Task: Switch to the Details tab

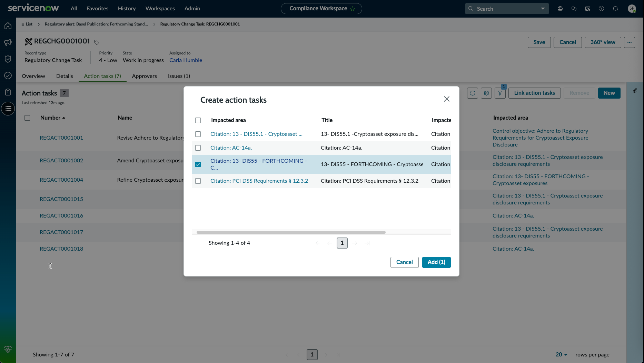Action: click(65, 76)
